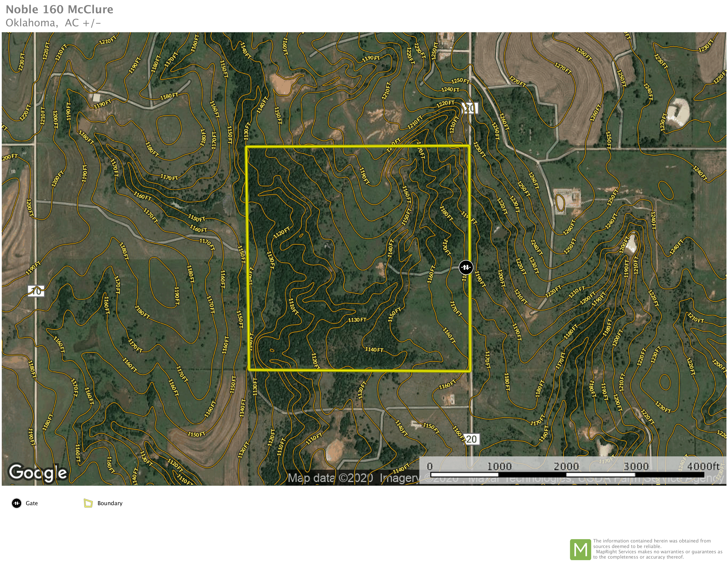Click the Noble 160 McClure title
728x563 pixels.
coord(59,9)
